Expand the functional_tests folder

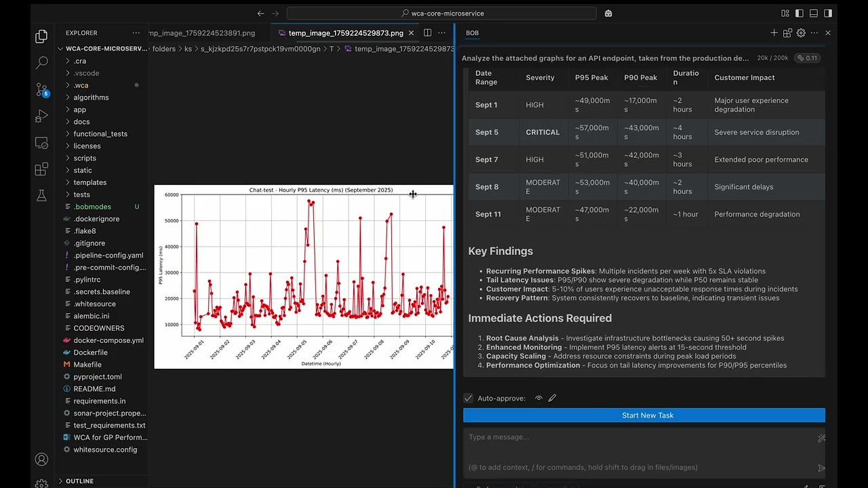pyautogui.click(x=103, y=134)
